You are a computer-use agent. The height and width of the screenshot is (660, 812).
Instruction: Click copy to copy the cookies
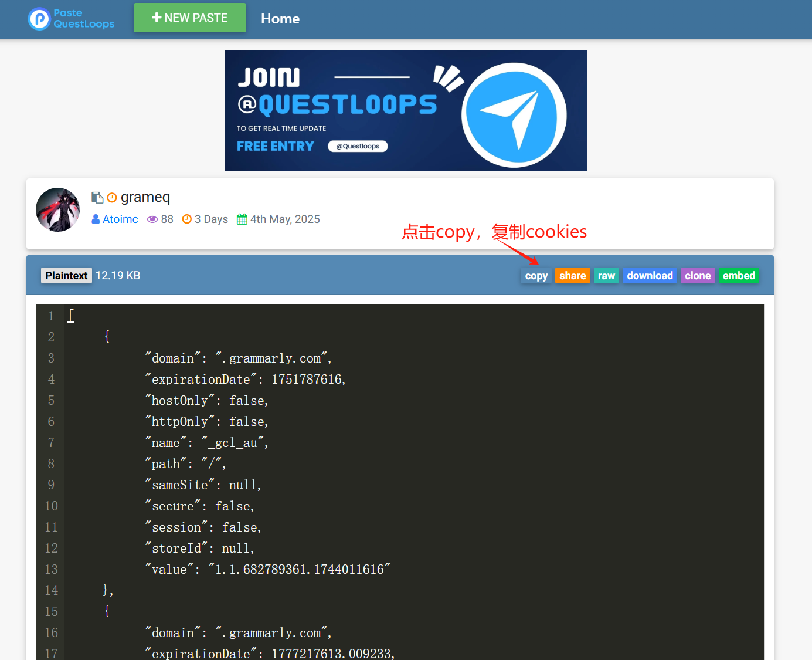pos(536,275)
